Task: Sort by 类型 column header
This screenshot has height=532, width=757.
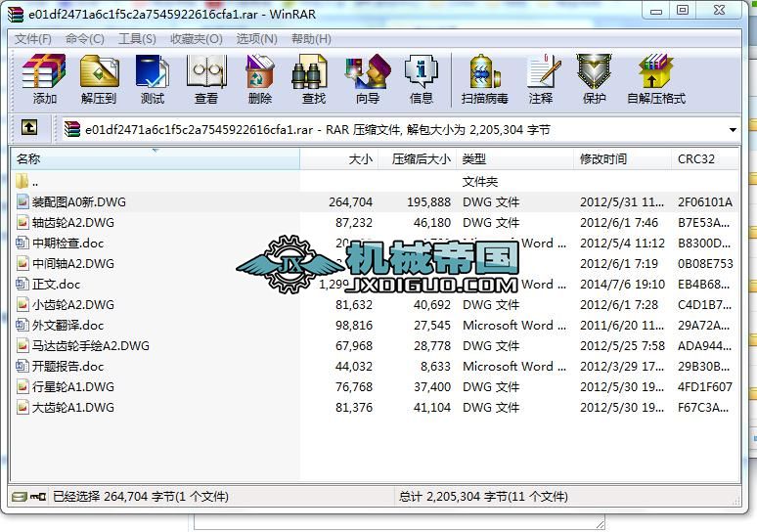Action: [515, 158]
